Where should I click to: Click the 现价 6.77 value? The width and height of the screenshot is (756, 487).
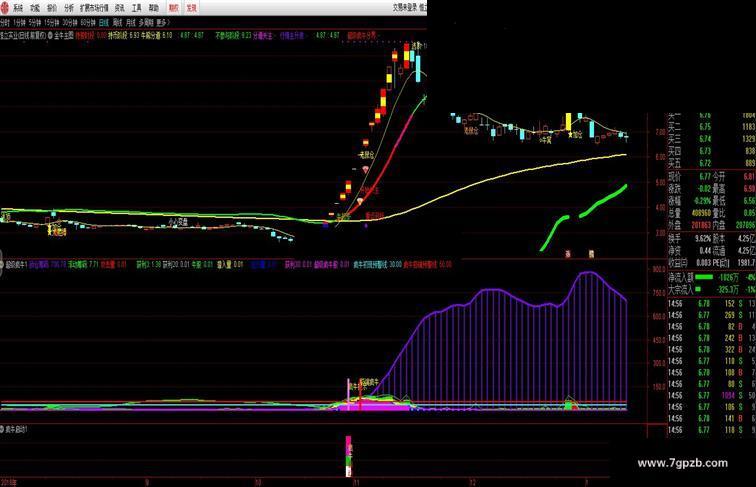pos(704,177)
